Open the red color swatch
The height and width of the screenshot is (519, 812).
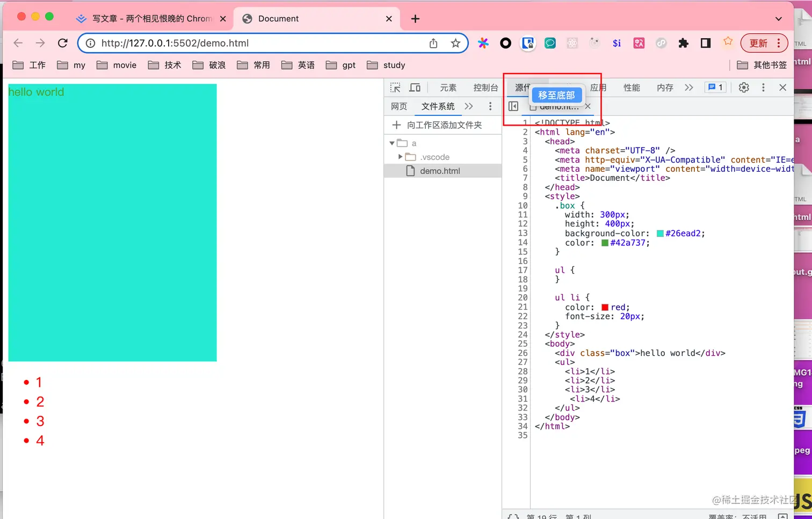pos(605,308)
